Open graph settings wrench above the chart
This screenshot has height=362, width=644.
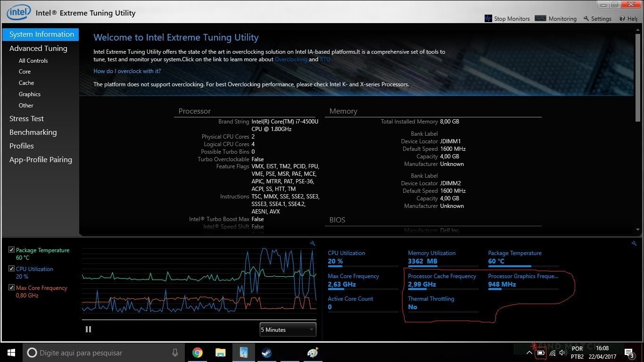click(313, 243)
